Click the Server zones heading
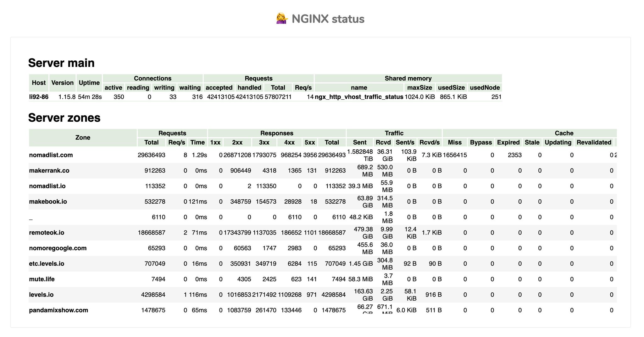The image size is (644, 337). [64, 118]
